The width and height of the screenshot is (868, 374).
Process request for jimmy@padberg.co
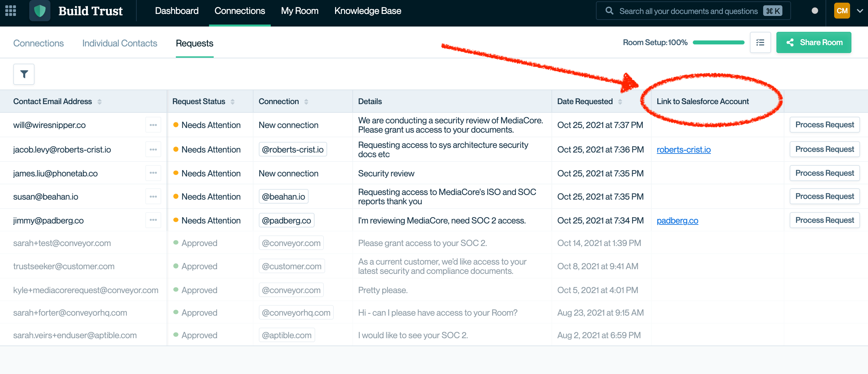tap(825, 220)
